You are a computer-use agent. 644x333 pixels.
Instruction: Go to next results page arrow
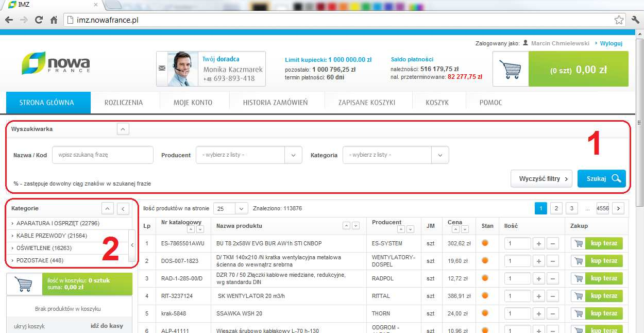pyautogui.click(x=619, y=208)
